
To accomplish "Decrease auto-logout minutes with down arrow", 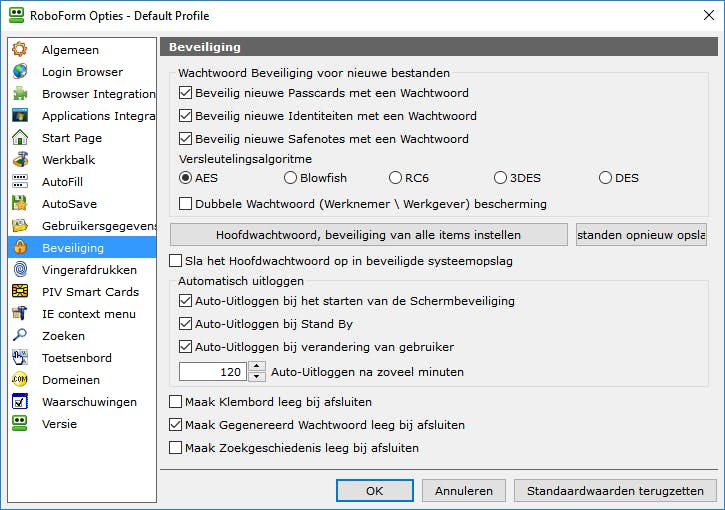I will pos(257,376).
